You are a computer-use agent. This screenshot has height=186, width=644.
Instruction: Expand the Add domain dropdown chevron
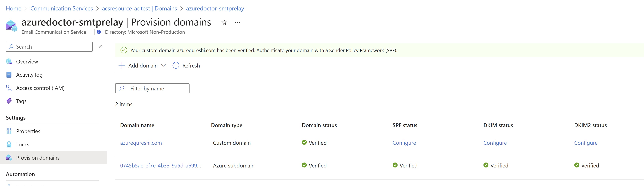[163, 65]
